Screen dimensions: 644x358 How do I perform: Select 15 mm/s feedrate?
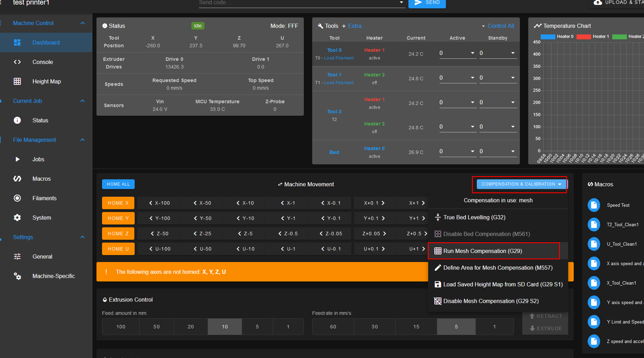416,327
